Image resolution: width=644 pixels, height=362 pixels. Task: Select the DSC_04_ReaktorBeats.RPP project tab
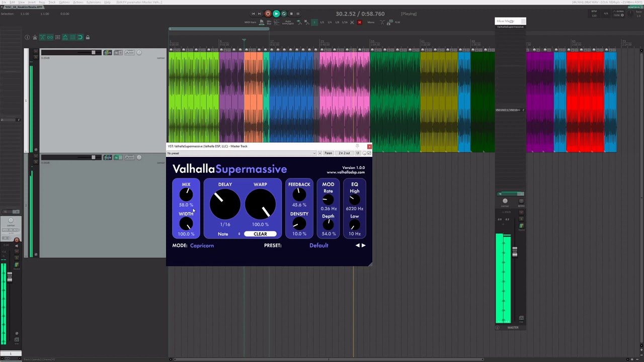pos(24,7)
